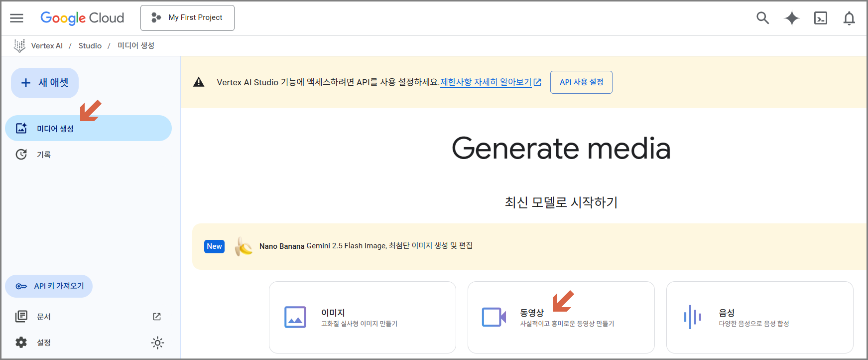Viewport: 868px width, 360px height.
Task: Click the Vertex AI breadcrumb icon
Action: tap(19, 46)
